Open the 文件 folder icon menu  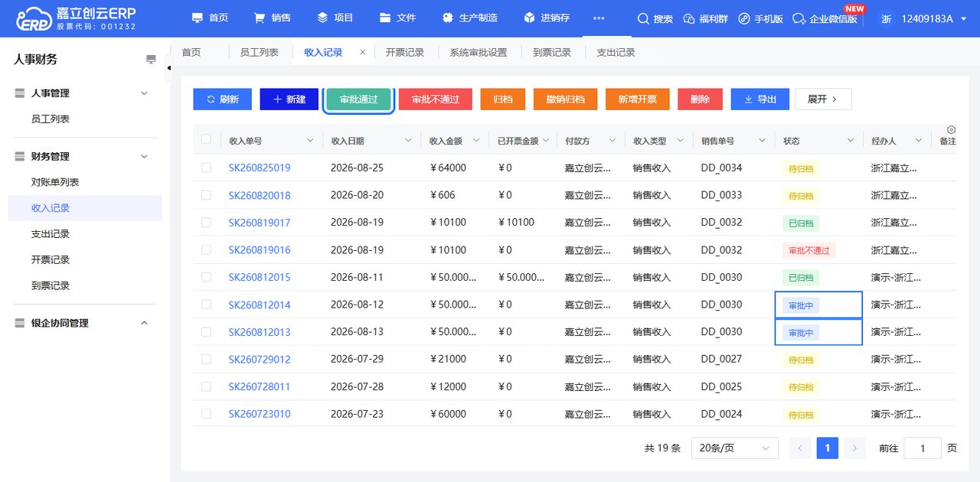(x=385, y=18)
